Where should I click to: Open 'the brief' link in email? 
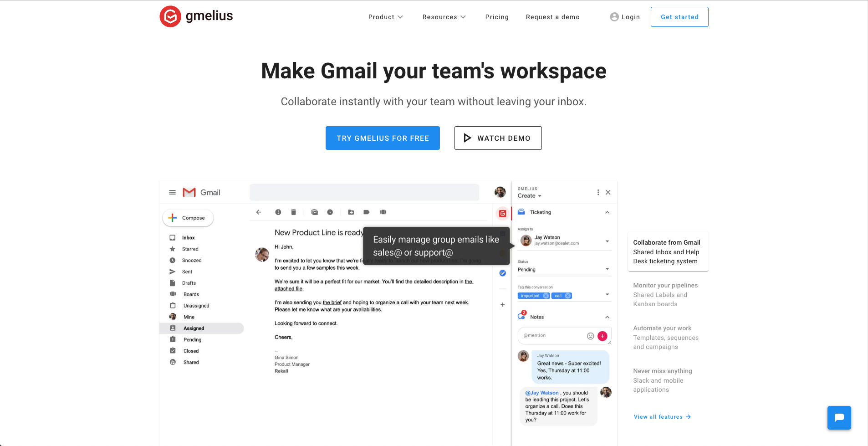coord(332,302)
